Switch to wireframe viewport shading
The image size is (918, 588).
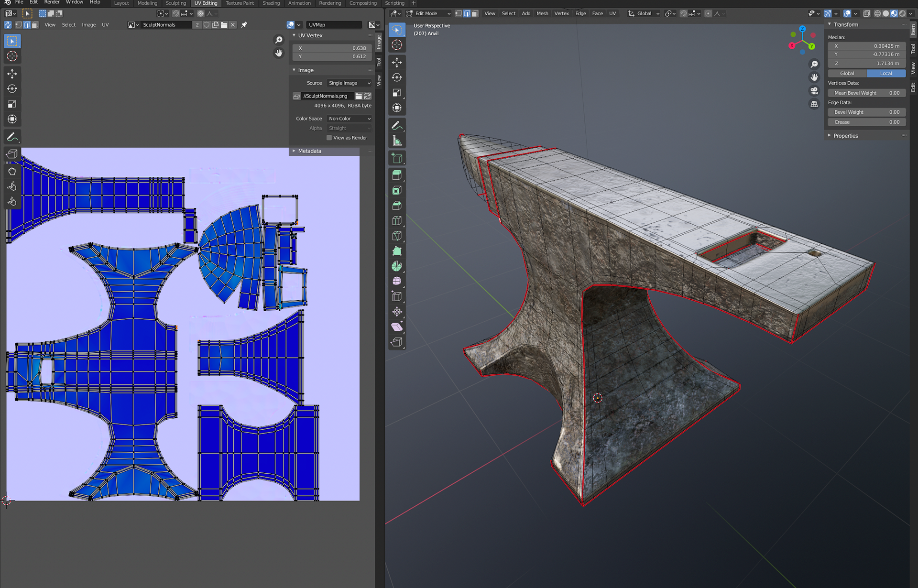tap(877, 13)
